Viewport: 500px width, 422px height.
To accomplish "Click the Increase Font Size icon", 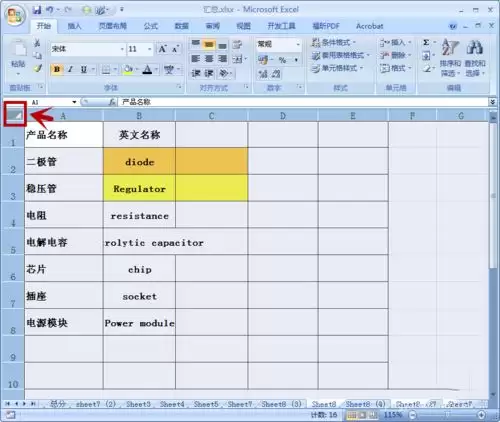I will pyautogui.click(x=162, y=49).
